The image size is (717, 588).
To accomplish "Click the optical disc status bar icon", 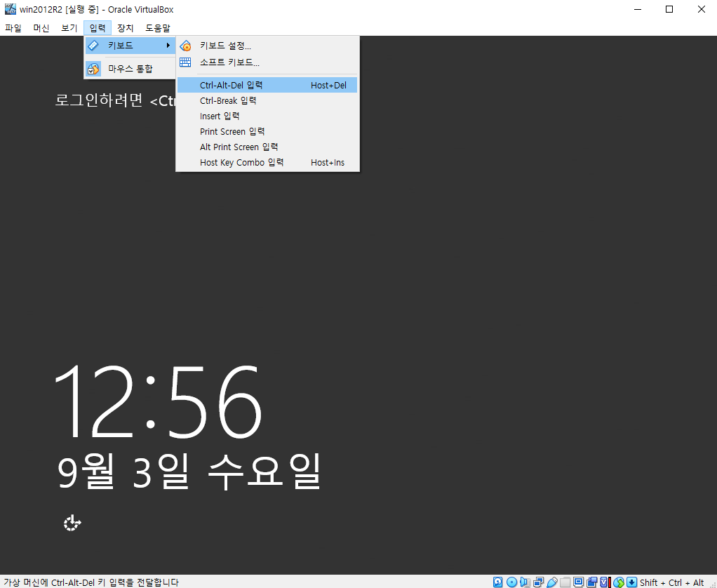I will click(x=511, y=582).
